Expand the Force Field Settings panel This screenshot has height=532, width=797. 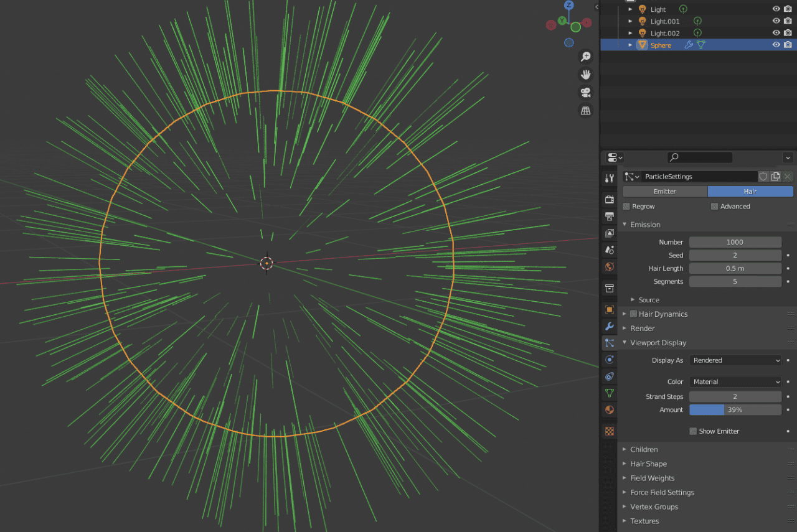tap(662, 492)
